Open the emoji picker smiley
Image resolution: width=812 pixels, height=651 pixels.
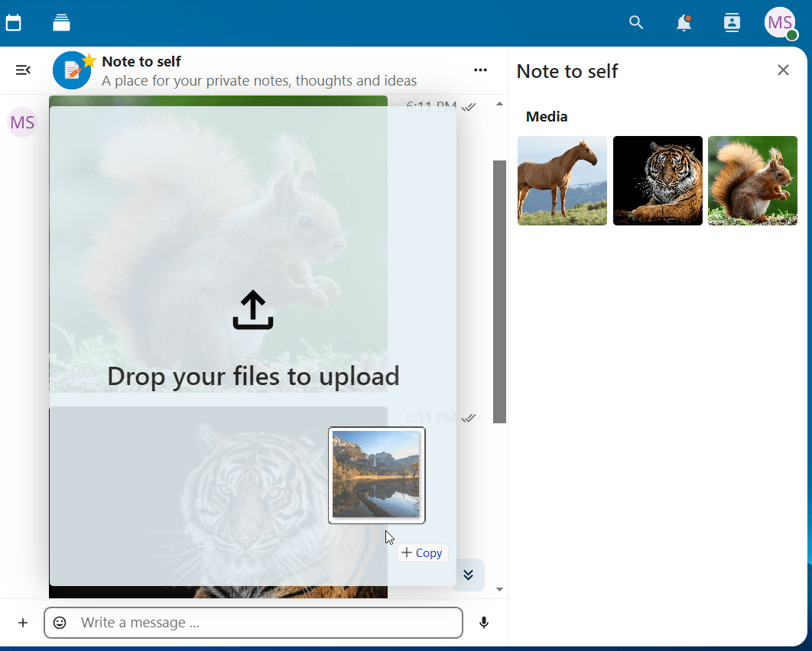60,623
